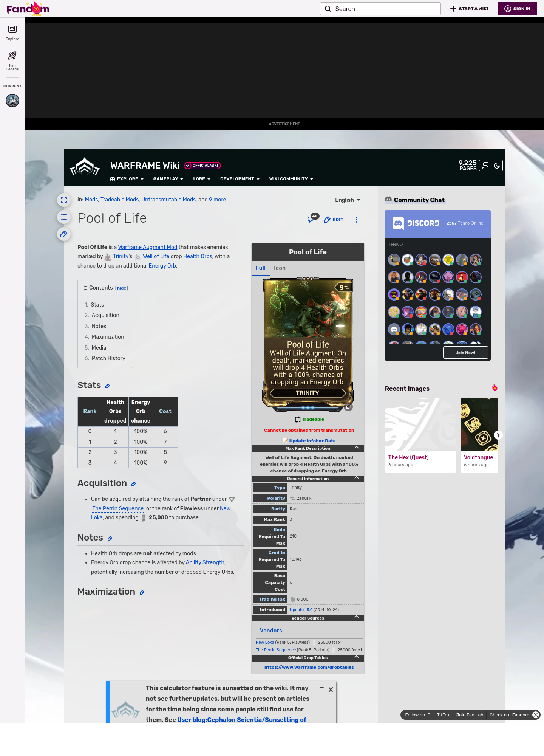Viewport: 544px width, 756px height.
Task: Open the Explore sidebar icon
Action: tap(12, 33)
